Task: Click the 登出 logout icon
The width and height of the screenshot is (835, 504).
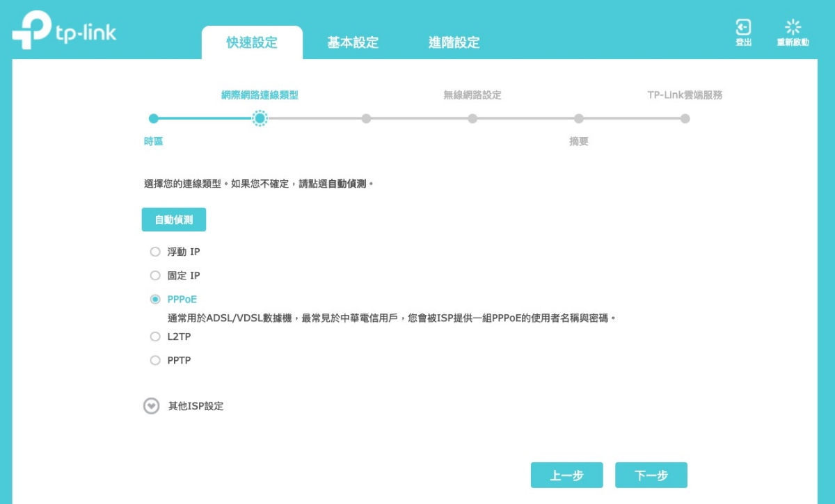Action: [x=743, y=28]
